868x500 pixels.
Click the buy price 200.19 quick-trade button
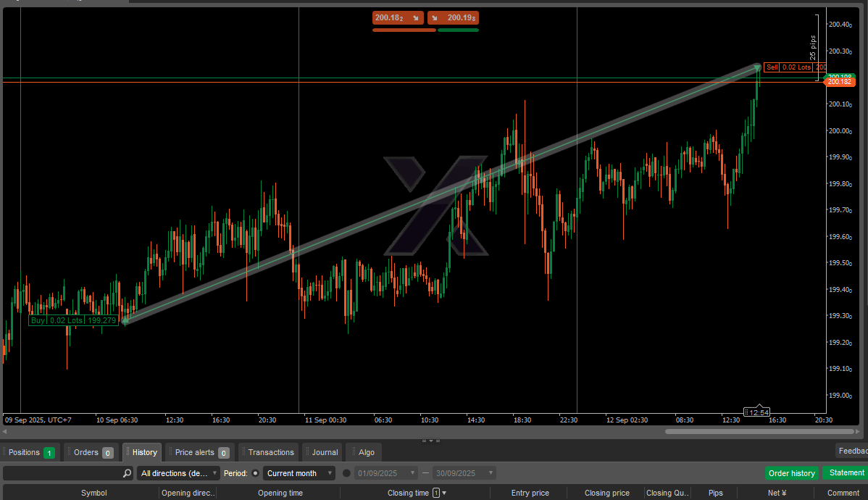tap(453, 18)
